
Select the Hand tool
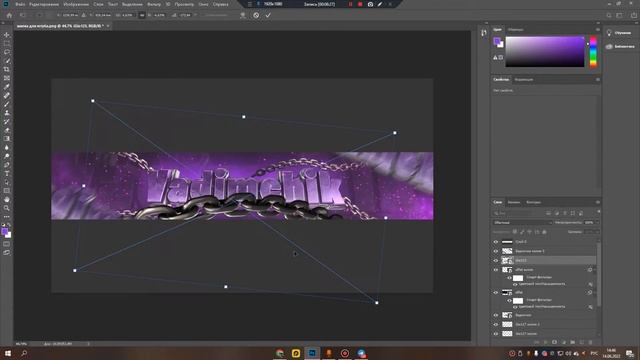tap(7, 200)
